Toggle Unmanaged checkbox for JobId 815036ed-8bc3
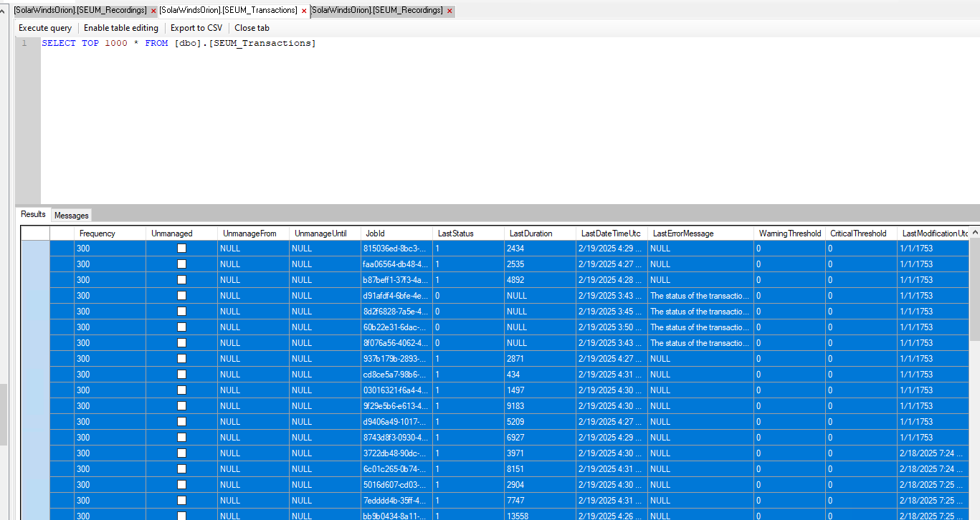This screenshot has width=980, height=520. click(x=181, y=249)
